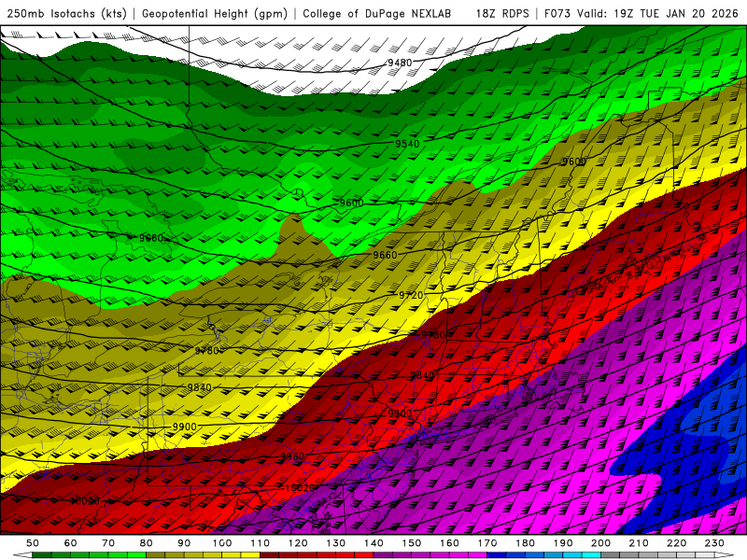The image size is (747, 560).
Task: Pick the cyan swatch just before 200
Action: tap(591, 555)
